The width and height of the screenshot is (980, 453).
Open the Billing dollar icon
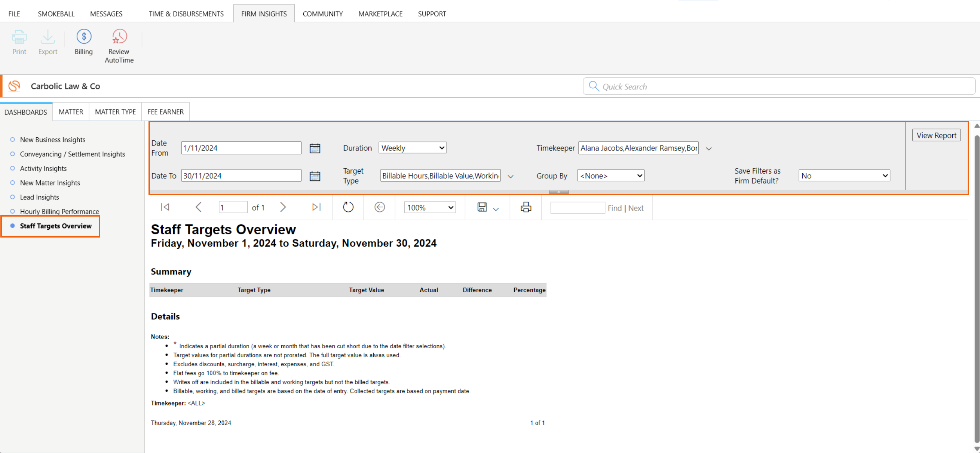pyautogui.click(x=84, y=37)
